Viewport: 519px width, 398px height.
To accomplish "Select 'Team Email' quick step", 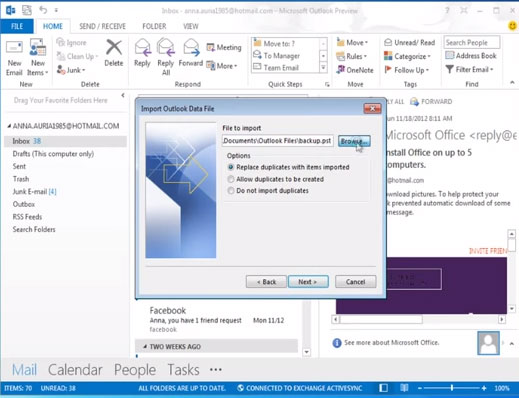I will pos(285,68).
